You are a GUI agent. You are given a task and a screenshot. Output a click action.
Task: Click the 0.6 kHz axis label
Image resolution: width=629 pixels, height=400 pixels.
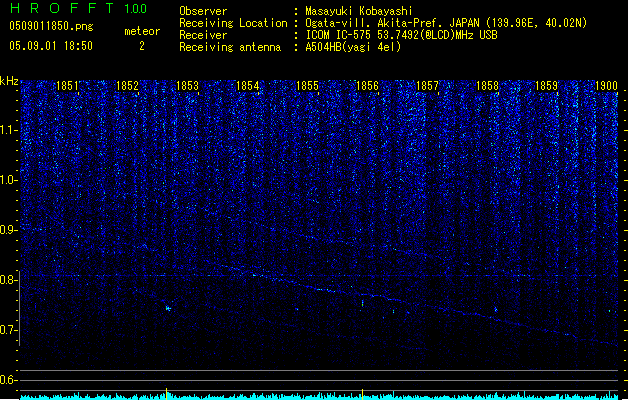(8, 380)
